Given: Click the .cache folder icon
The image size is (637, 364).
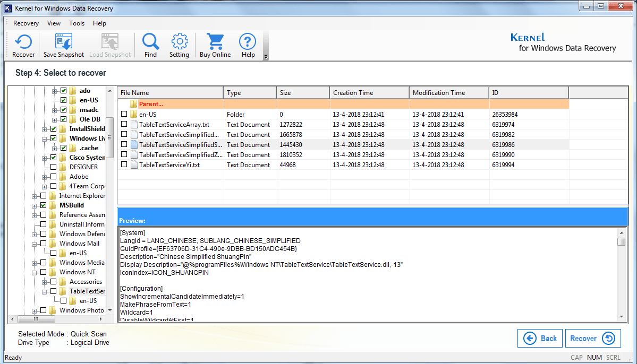Looking at the screenshot, I should point(73,148).
